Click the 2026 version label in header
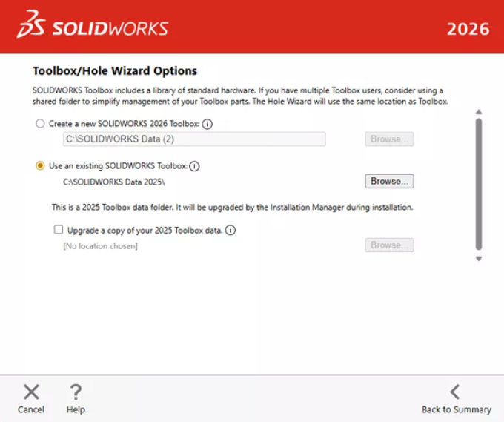This screenshot has width=504, height=422. (x=468, y=29)
